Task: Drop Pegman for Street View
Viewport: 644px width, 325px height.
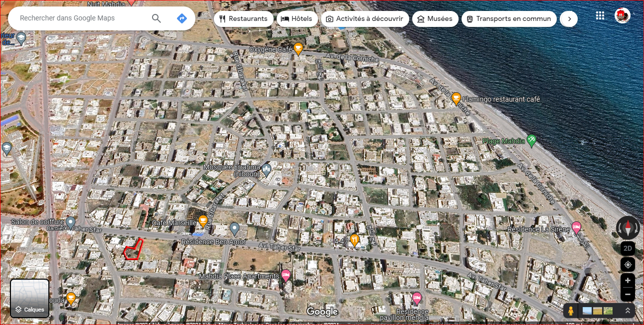Action: pos(571,311)
